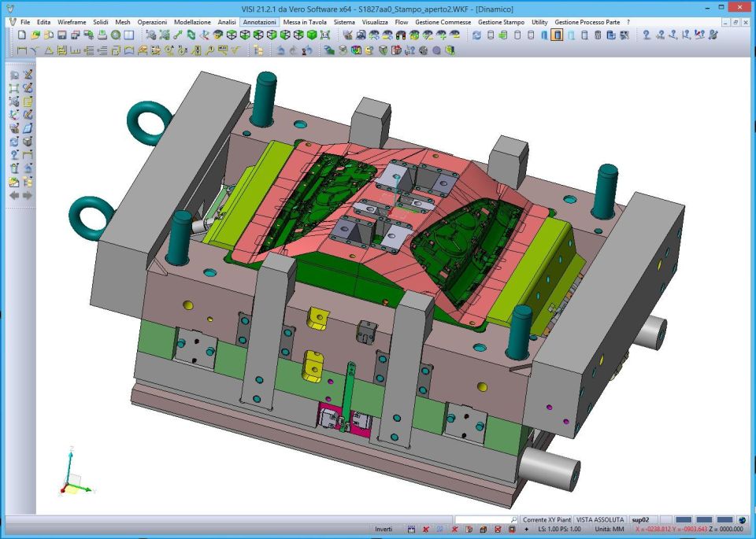Open the Mesh menu
This screenshot has height=539, width=756.
tap(123, 22)
